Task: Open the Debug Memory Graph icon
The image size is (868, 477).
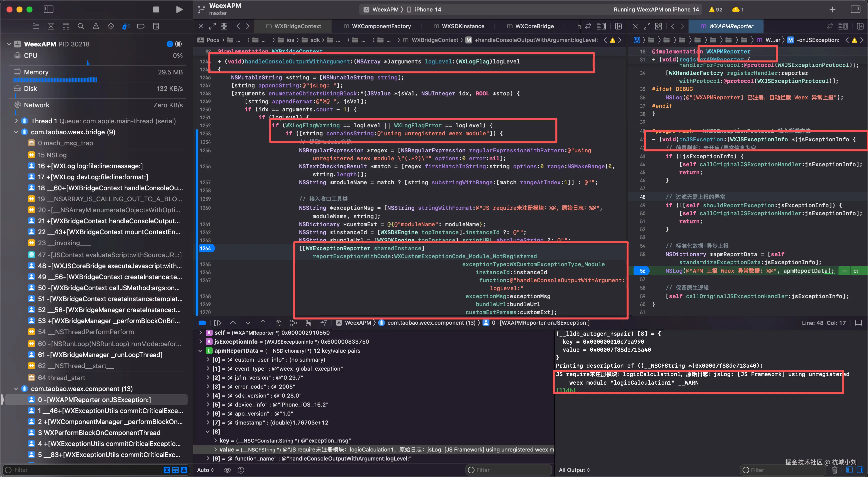Action: pos(294,323)
